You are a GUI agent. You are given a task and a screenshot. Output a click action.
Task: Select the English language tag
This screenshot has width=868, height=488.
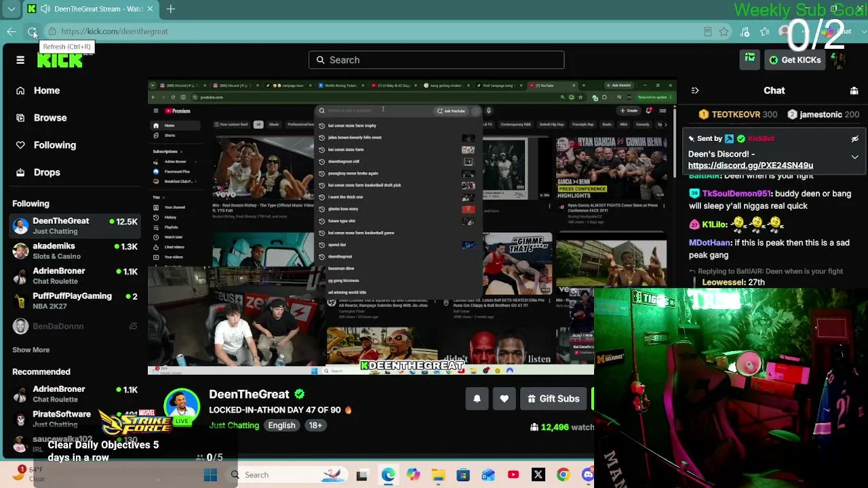coord(281,426)
